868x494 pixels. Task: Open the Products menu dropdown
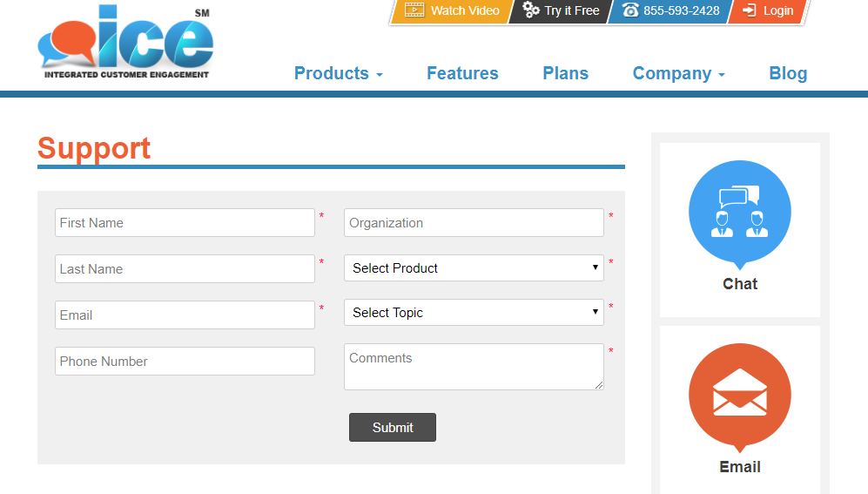click(x=338, y=74)
